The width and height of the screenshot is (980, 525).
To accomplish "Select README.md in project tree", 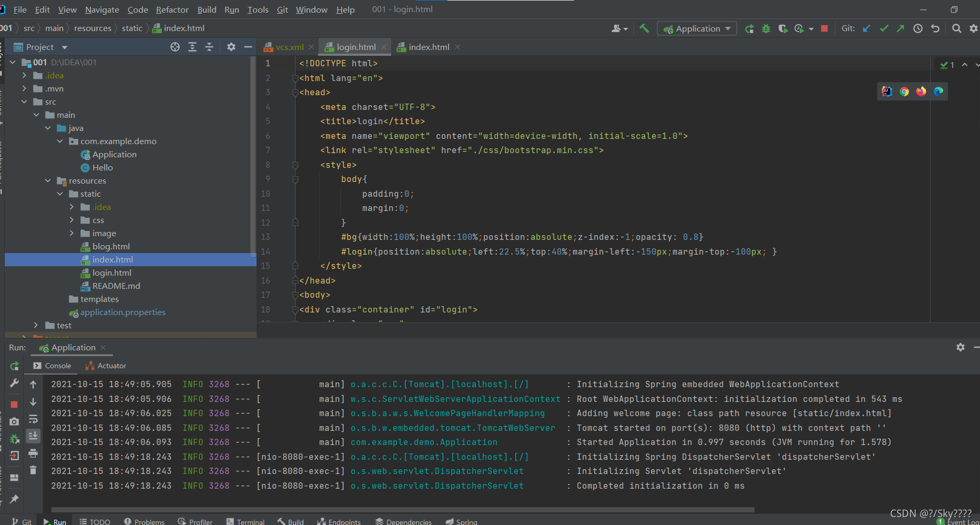I will (116, 286).
